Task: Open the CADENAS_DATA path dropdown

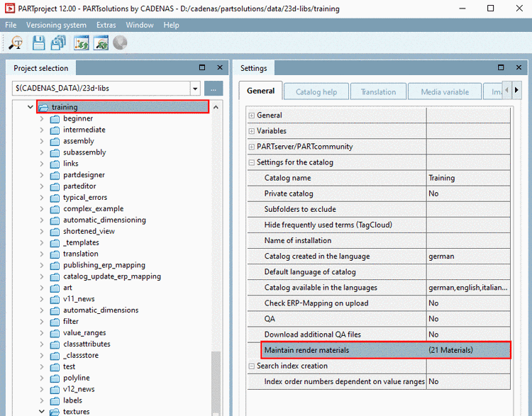Action: coord(195,89)
